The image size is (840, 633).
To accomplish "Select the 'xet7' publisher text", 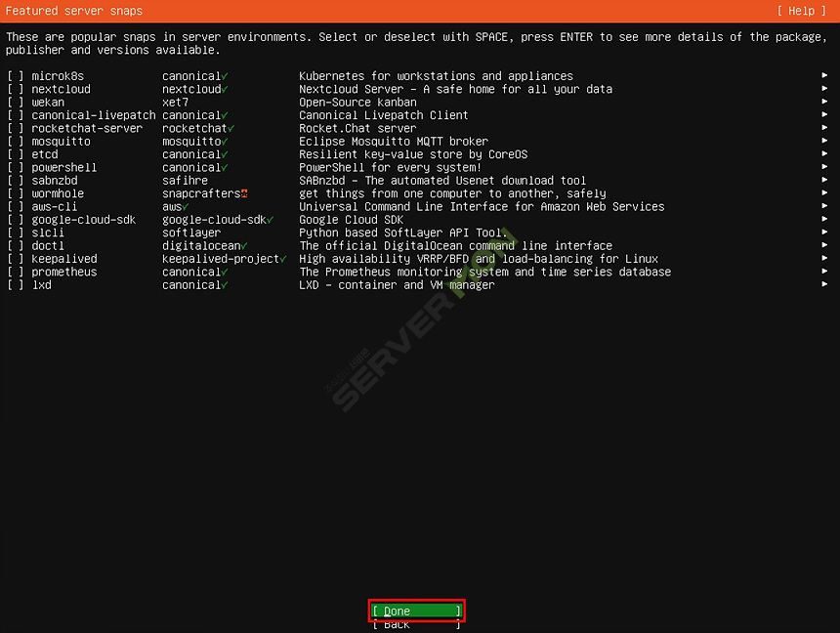I will pos(175,103).
